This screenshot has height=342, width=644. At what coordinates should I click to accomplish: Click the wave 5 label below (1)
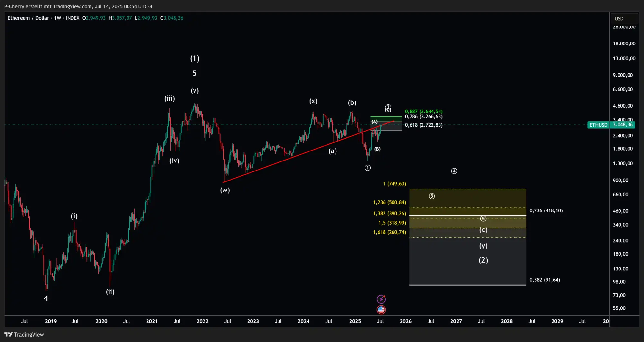tap(194, 73)
